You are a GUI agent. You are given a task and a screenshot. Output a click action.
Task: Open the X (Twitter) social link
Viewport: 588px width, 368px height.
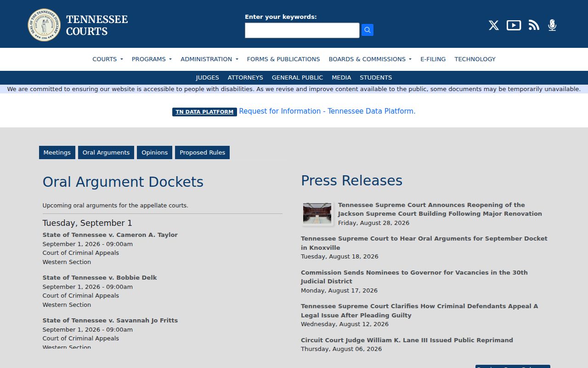(494, 25)
